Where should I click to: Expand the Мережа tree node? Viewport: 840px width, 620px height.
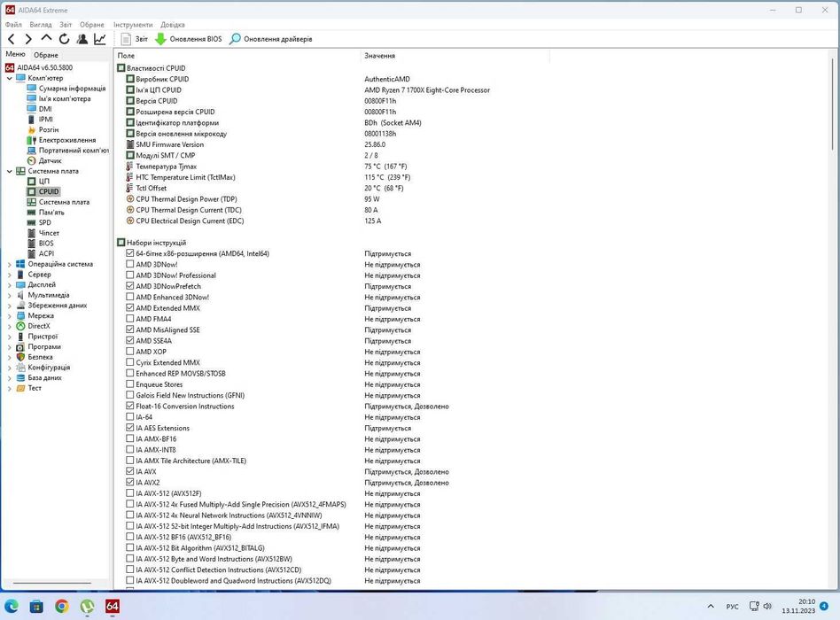(9, 316)
